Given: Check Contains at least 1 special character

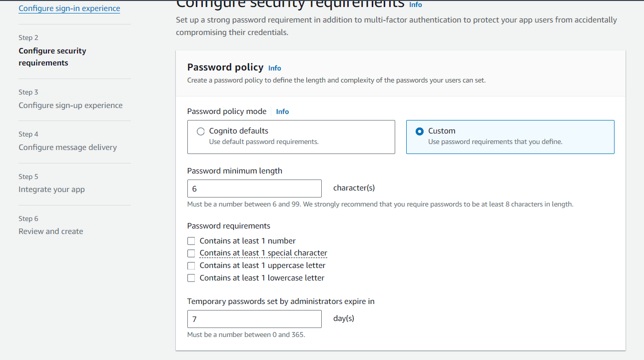Looking at the screenshot, I should pyautogui.click(x=191, y=253).
